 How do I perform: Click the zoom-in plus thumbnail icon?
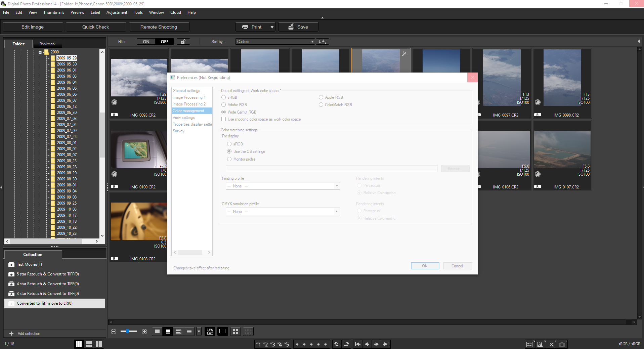pos(144,332)
